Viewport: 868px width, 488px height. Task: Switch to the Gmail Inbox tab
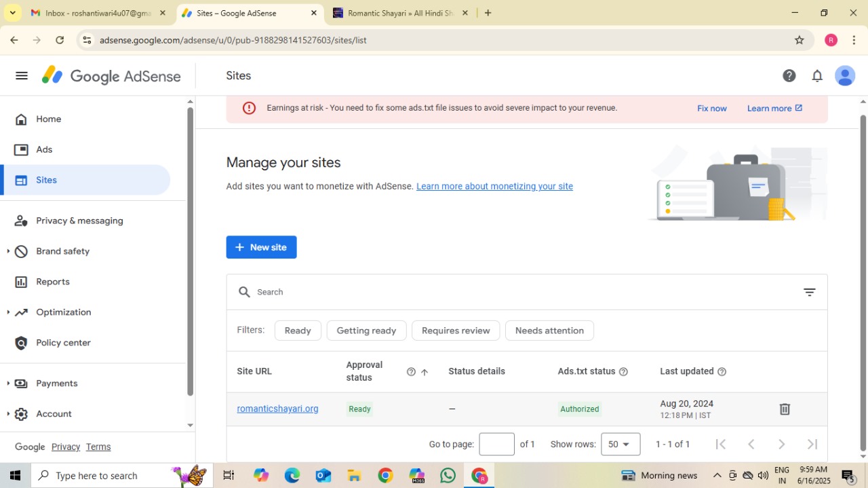(x=98, y=13)
